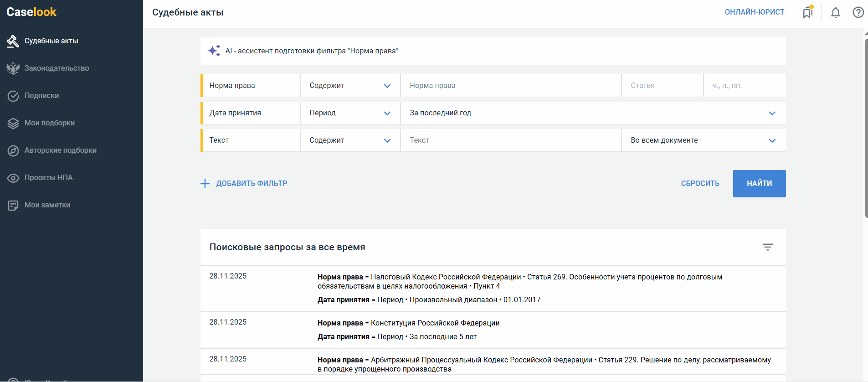Click СБРОСИТЬ to reset filters

click(700, 184)
